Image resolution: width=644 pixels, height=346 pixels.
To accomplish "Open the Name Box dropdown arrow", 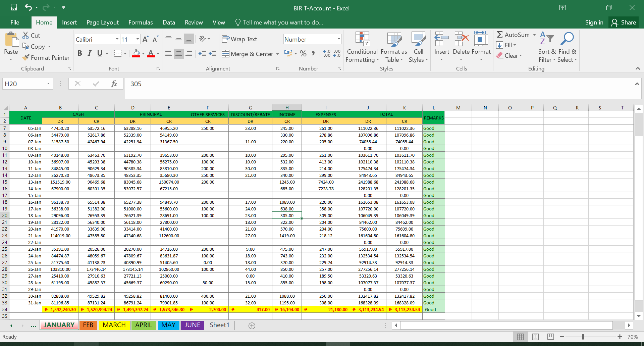I will point(48,84).
